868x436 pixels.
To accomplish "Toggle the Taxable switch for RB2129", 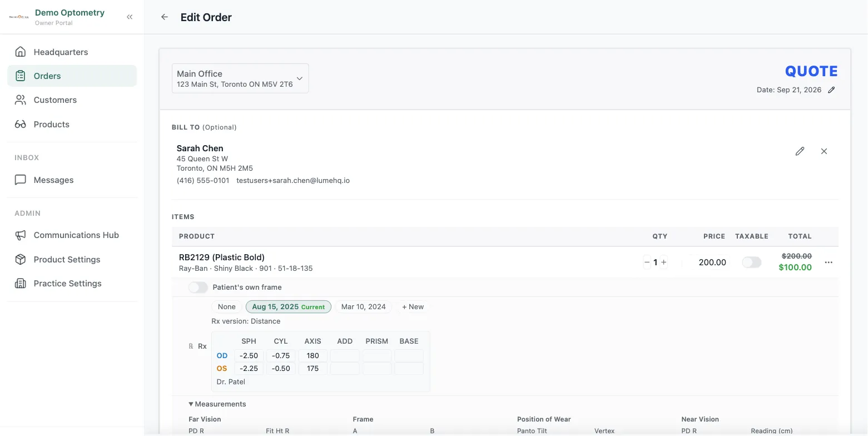I will (752, 262).
